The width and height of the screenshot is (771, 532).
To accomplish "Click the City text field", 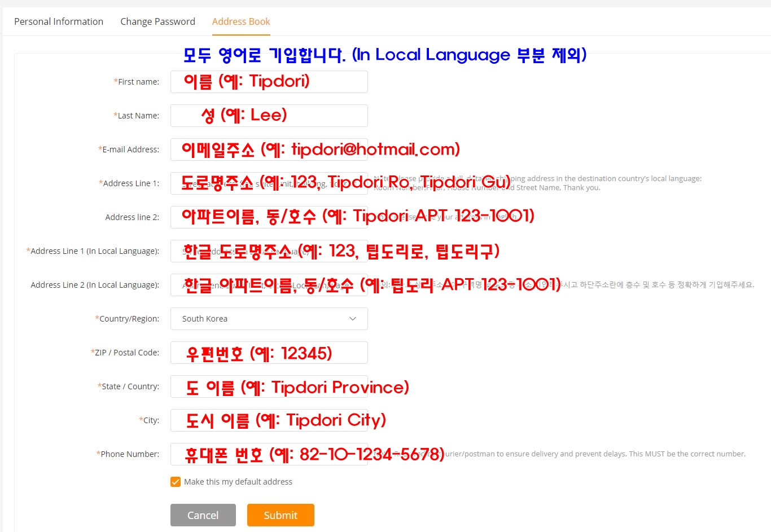I will coord(269,420).
